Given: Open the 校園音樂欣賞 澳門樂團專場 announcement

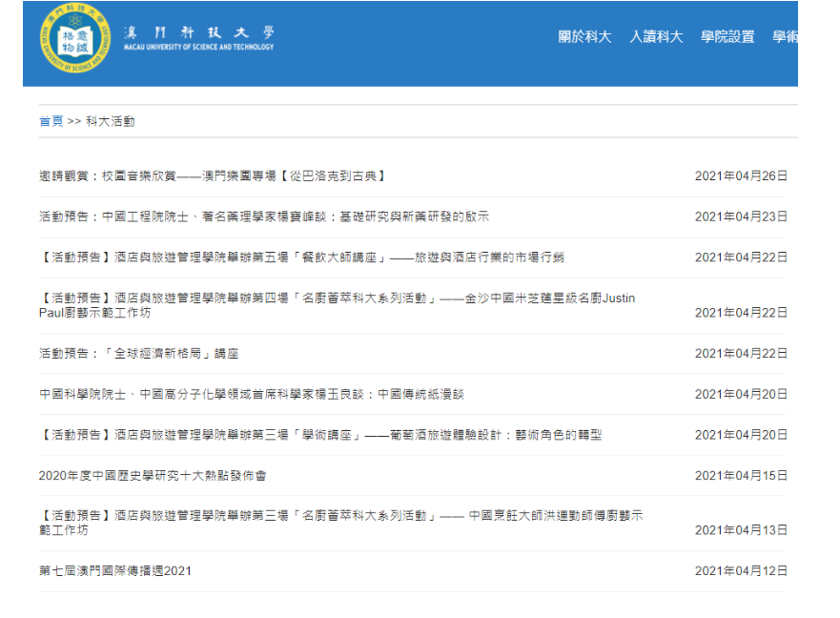Looking at the screenshot, I should point(213,175).
